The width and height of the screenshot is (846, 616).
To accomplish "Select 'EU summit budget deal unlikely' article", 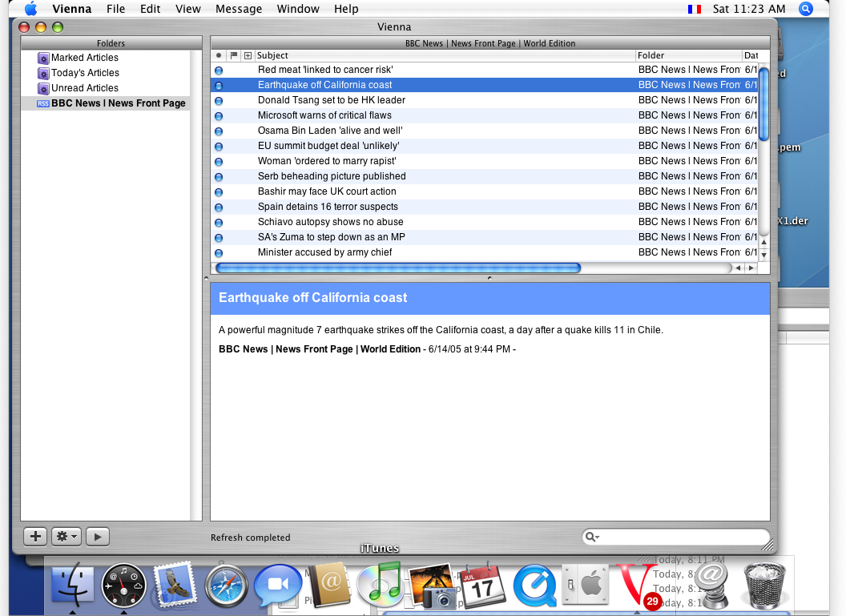I will (485, 146).
